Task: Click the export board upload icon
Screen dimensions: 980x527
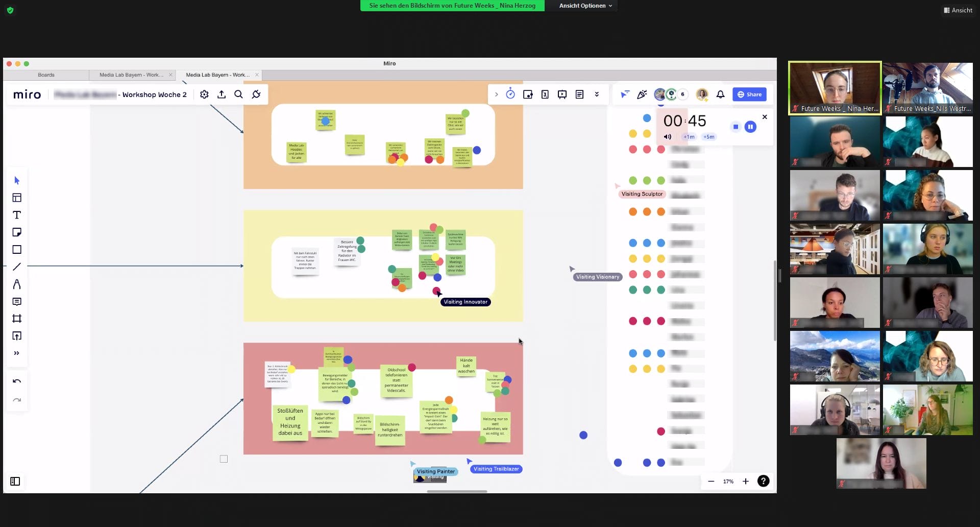Action: [222, 94]
